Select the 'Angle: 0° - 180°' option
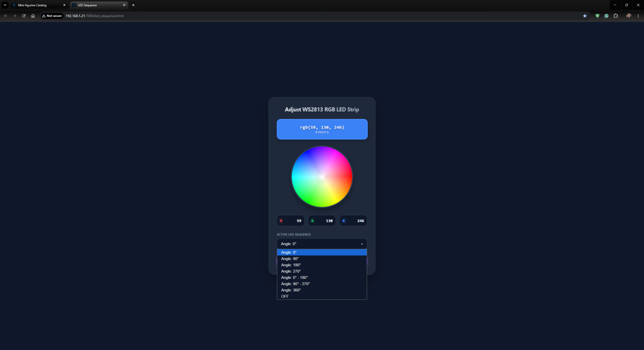 pyautogui.click(x=322, y=278)
